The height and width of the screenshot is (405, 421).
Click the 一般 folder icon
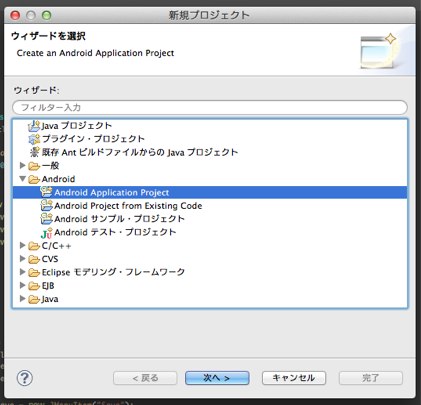[34, 166]
